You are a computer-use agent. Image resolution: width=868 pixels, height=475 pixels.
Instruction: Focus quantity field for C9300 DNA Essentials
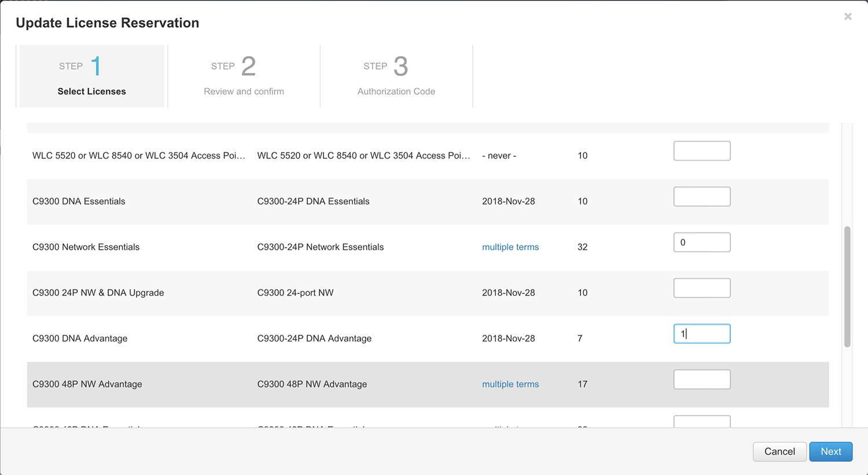pos(702,197)
